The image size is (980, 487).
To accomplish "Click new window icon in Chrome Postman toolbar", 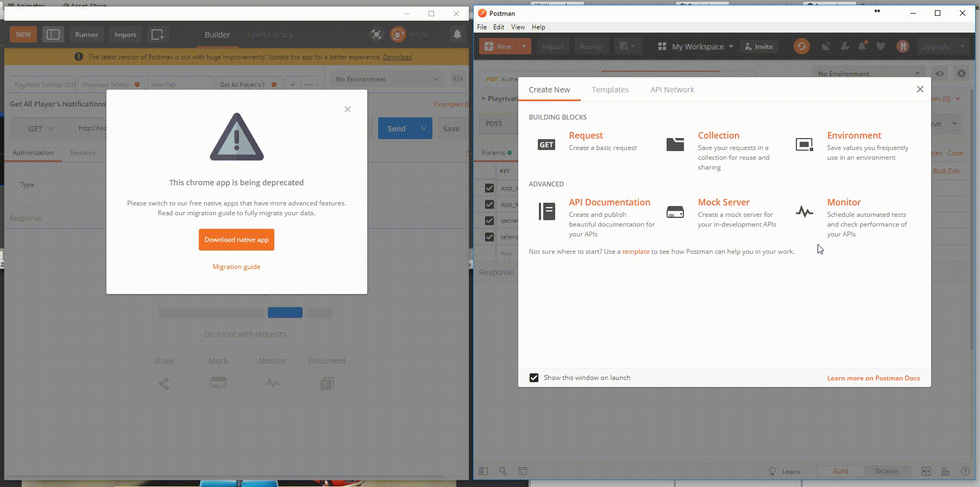I will click(158, 35).
